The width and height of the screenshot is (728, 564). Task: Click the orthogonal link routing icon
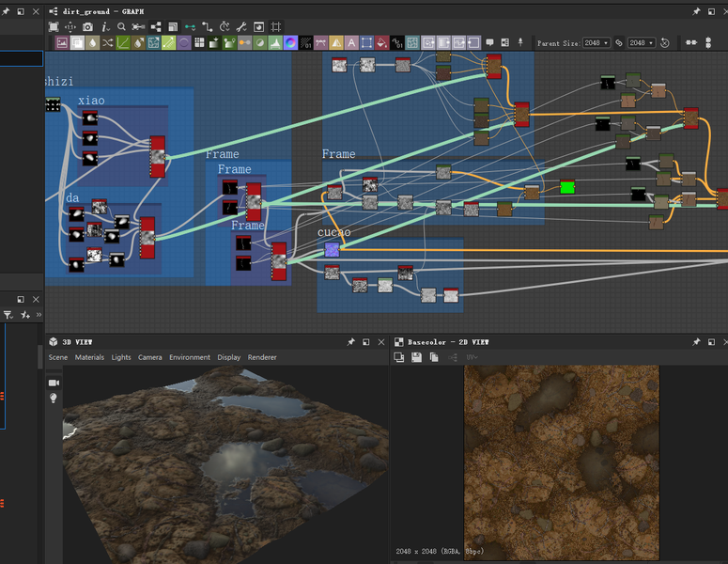tap(207, 27)
